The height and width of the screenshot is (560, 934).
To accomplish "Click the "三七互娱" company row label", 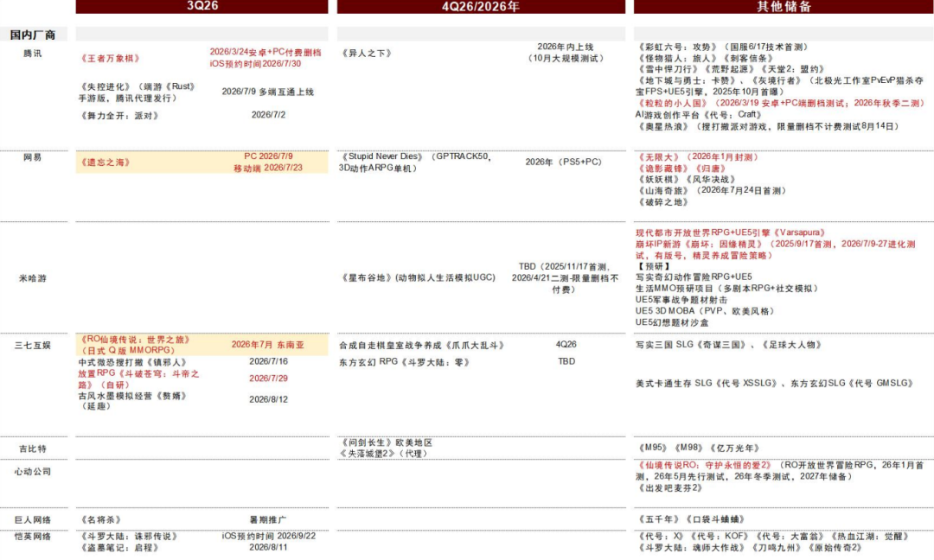I will click(x=32, y=345).
